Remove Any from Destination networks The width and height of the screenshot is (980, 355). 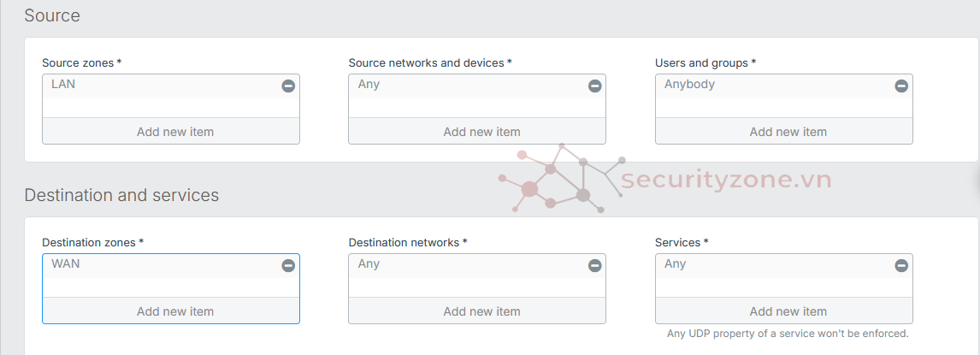(594, 265)
